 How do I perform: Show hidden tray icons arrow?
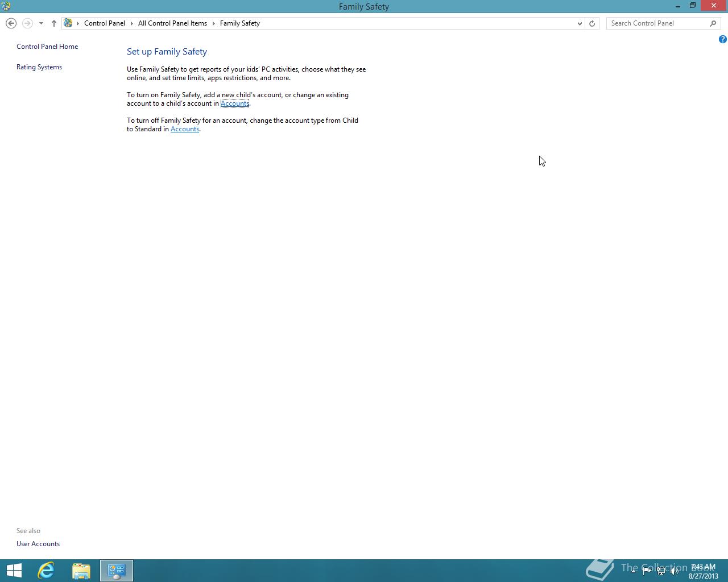click(634, 571)
